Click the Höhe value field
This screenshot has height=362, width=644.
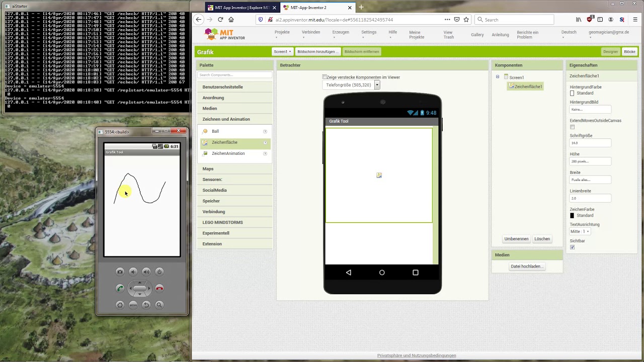590,161
